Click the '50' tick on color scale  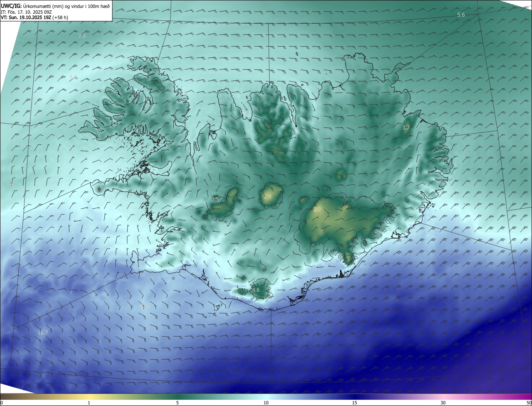[529, 403]
